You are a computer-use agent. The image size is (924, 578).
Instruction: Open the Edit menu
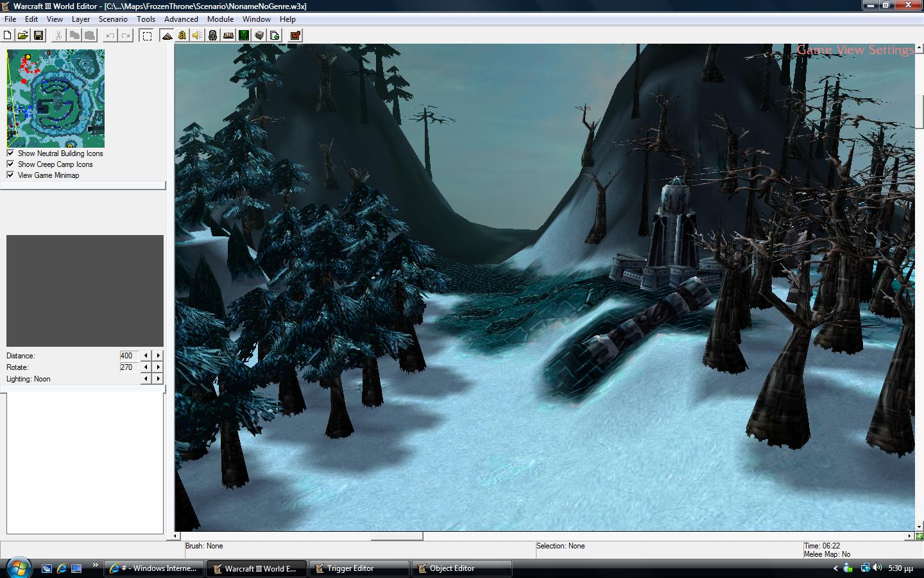(x=31, y=19)
